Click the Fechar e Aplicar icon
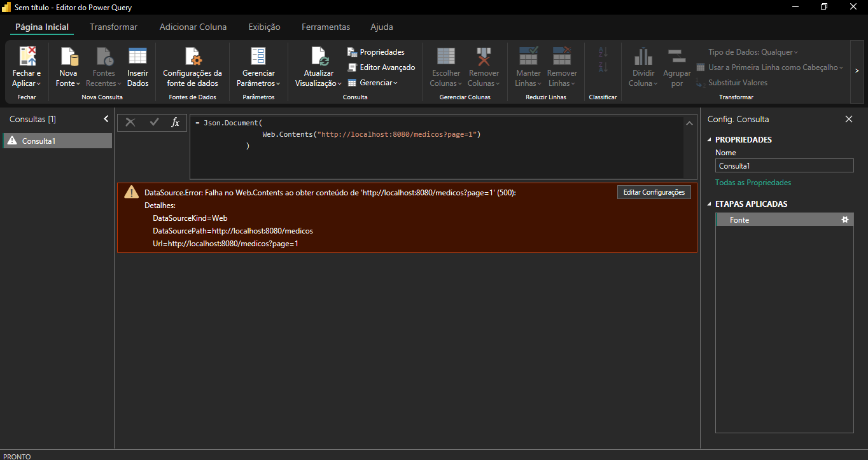This screenshot has height=460, width=868. tap(27, 56)
